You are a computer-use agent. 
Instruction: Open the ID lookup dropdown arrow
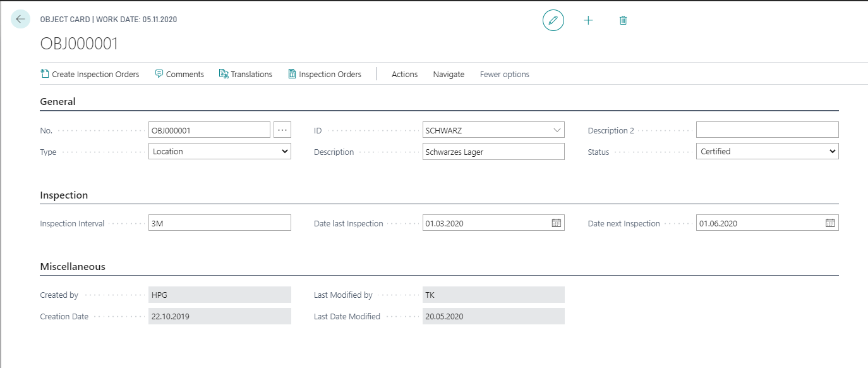point(557,130)
